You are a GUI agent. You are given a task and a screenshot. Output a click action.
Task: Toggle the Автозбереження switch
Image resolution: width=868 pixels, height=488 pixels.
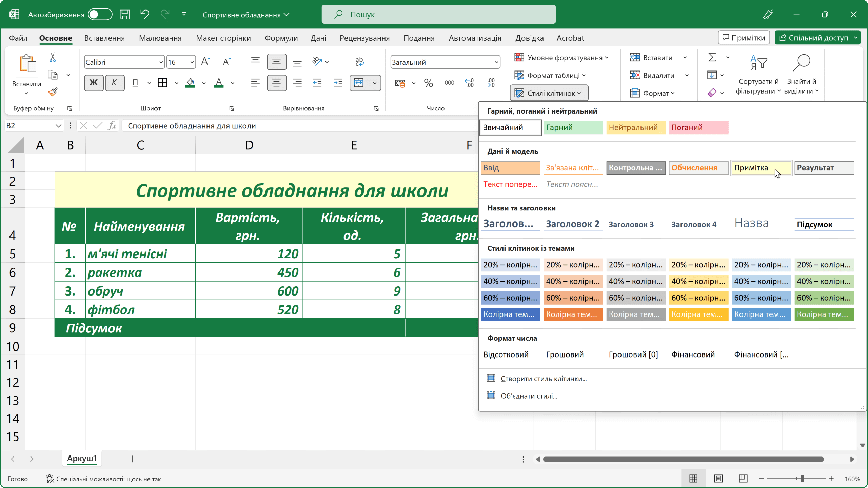100,14
